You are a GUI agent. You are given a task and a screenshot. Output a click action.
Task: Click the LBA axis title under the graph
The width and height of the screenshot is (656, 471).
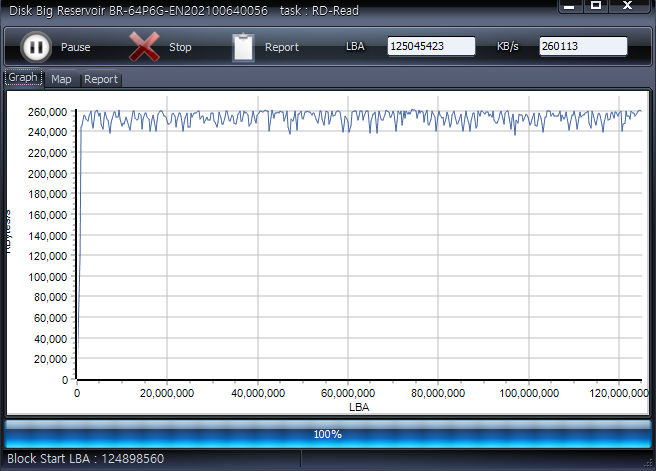(x=358, y=407)
